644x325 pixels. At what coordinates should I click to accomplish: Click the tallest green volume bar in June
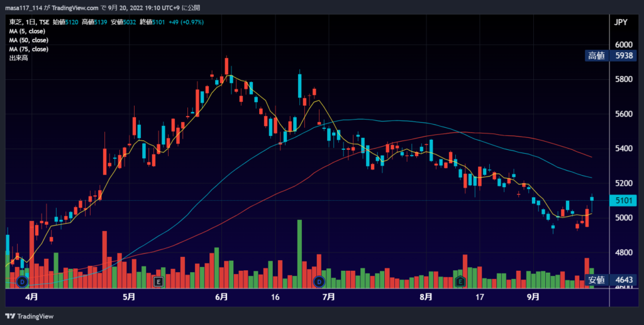[299, 254]
